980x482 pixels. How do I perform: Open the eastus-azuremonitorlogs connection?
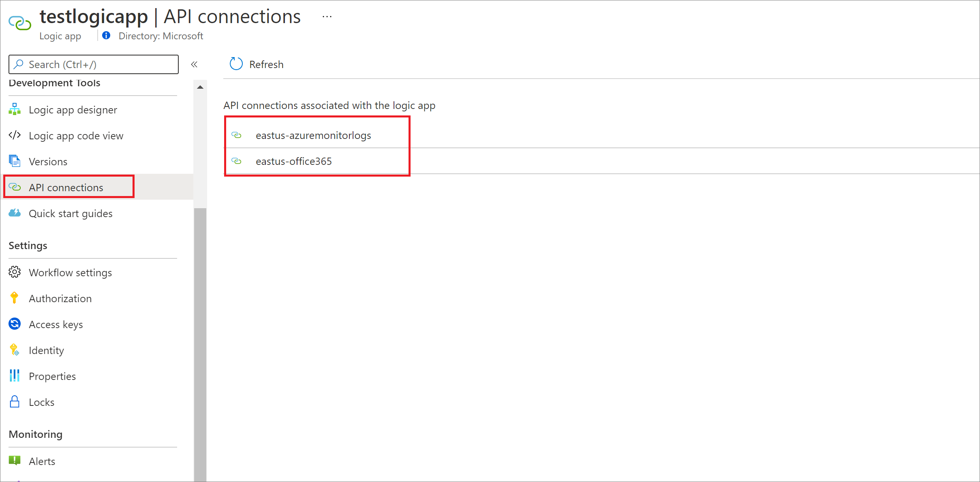(313, 135)
